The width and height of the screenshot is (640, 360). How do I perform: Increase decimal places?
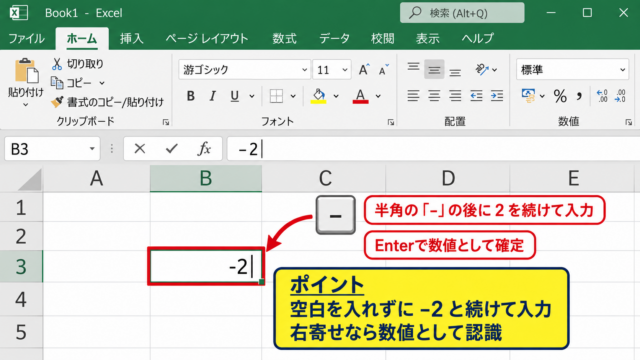(x=602, y=96)
